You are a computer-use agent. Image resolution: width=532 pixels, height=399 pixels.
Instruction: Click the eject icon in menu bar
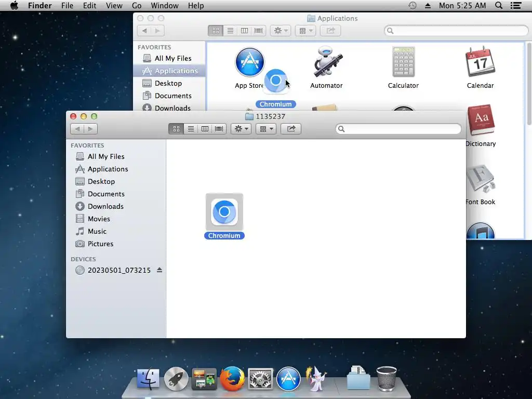[428, 6]
